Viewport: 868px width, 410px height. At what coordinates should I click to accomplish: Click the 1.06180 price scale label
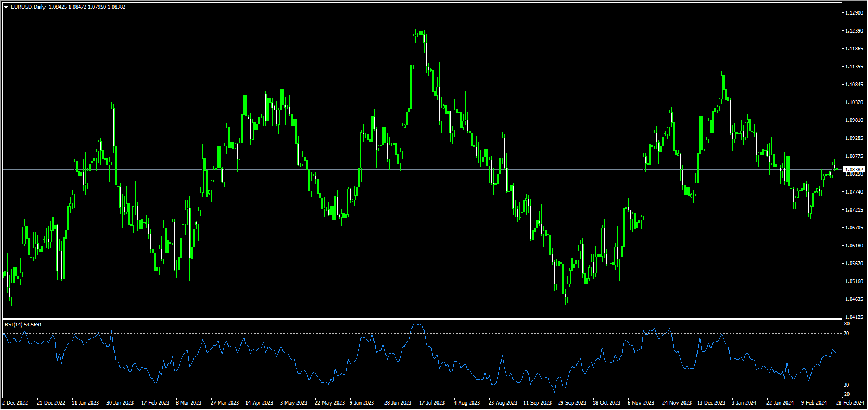click(854, 246)
